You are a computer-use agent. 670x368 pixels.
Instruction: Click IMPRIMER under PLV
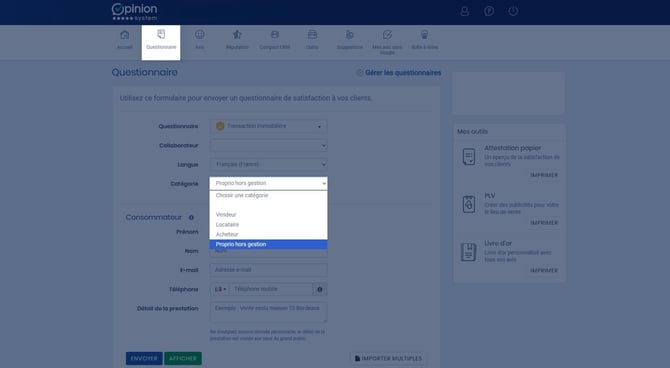(x=544, y=223)
